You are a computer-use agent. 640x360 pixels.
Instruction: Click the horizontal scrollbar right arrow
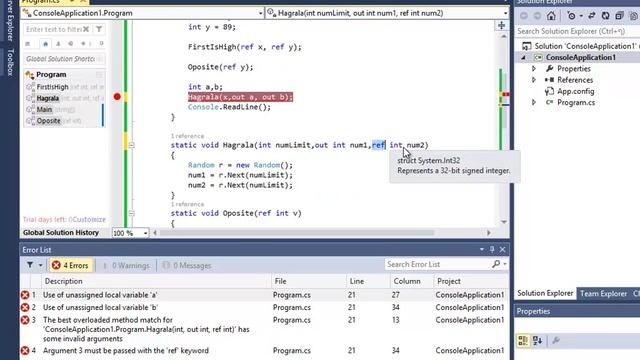tap(489, 233)
